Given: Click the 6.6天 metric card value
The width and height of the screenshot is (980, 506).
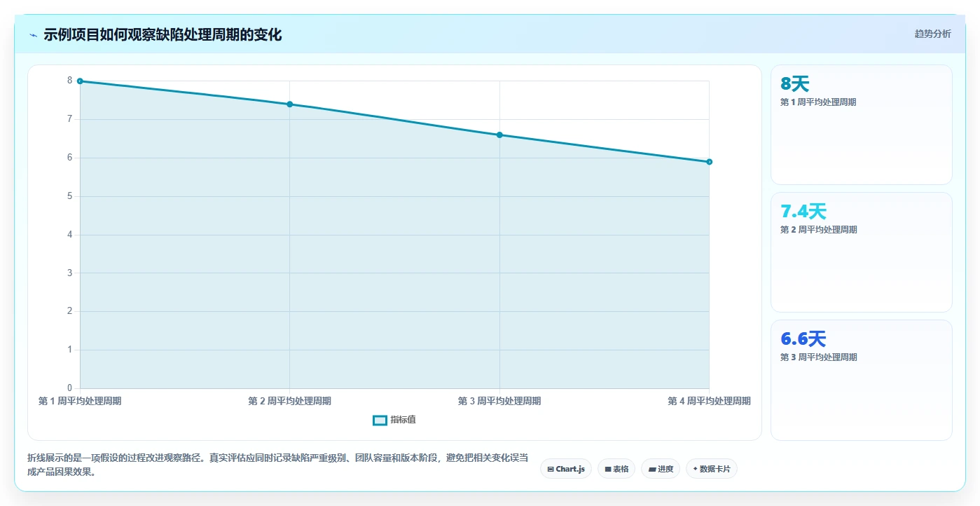Looking at the screenshot, I should (803, 339).
